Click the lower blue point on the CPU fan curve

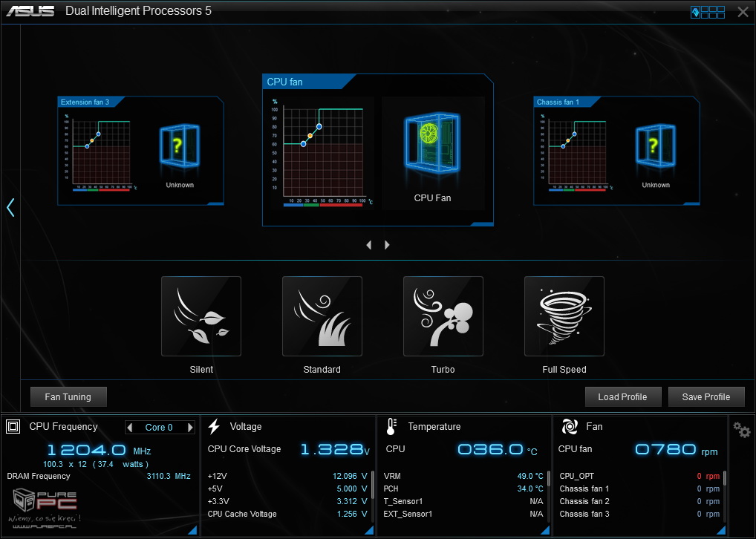point(303,144)
